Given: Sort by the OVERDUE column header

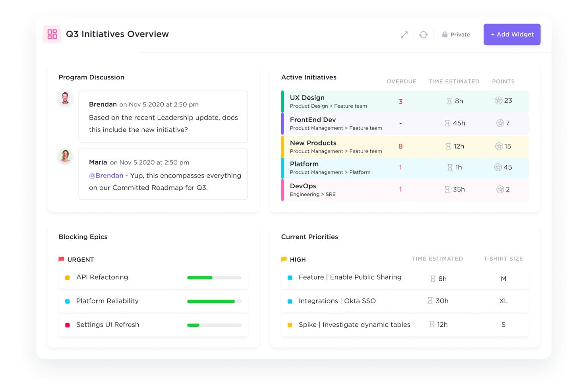Looking at the screenshot, I should [x=401, y=81].
